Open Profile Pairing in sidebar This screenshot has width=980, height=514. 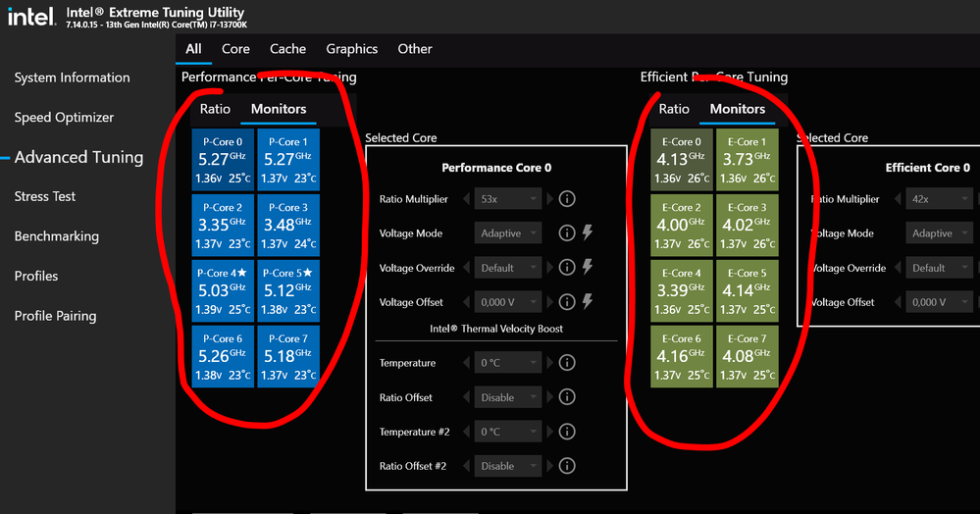55,316
